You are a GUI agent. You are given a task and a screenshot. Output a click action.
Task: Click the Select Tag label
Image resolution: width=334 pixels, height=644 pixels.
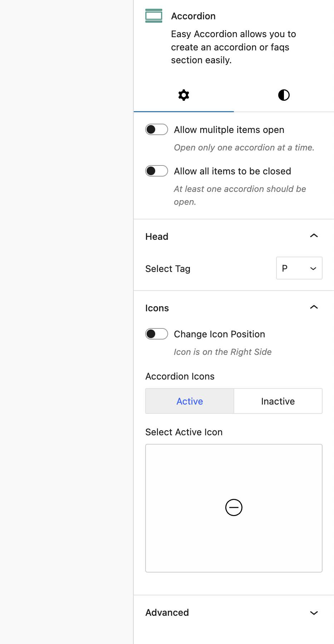pyautogui.click(x=168, y=269)
